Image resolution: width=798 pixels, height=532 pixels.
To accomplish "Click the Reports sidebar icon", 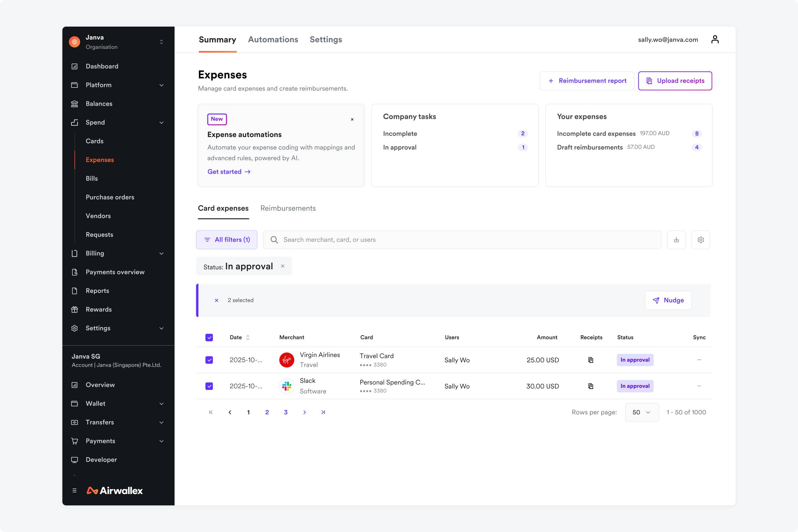I will [75, 290].
